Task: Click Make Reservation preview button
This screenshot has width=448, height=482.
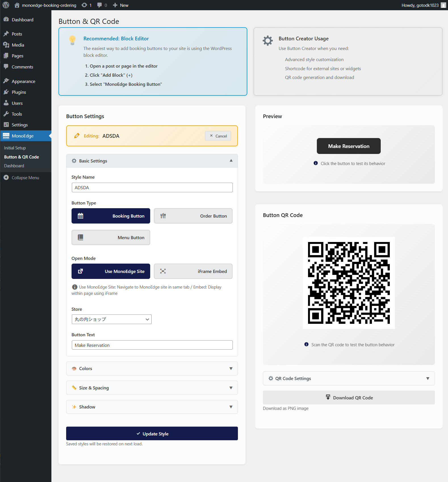Action: pos(349,146)
